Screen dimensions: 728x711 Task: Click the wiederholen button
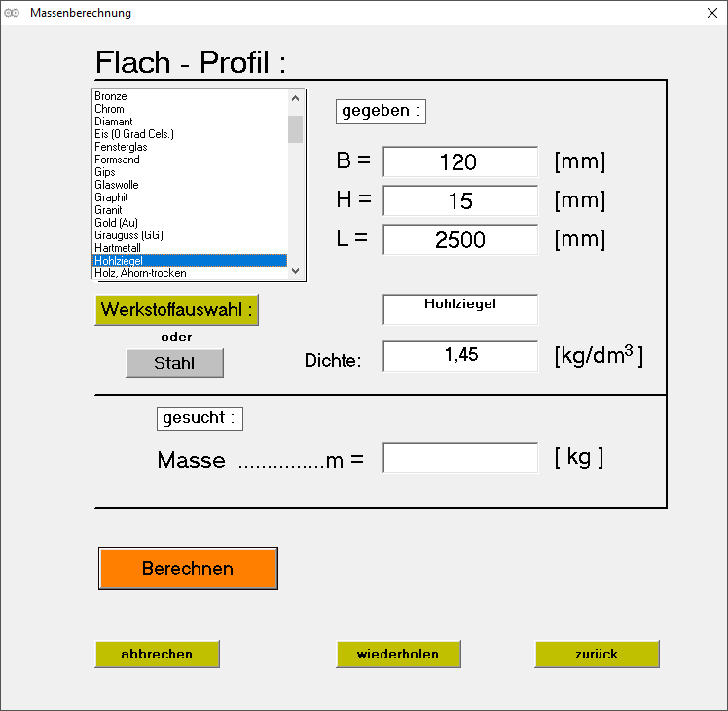tap(398, 654)
